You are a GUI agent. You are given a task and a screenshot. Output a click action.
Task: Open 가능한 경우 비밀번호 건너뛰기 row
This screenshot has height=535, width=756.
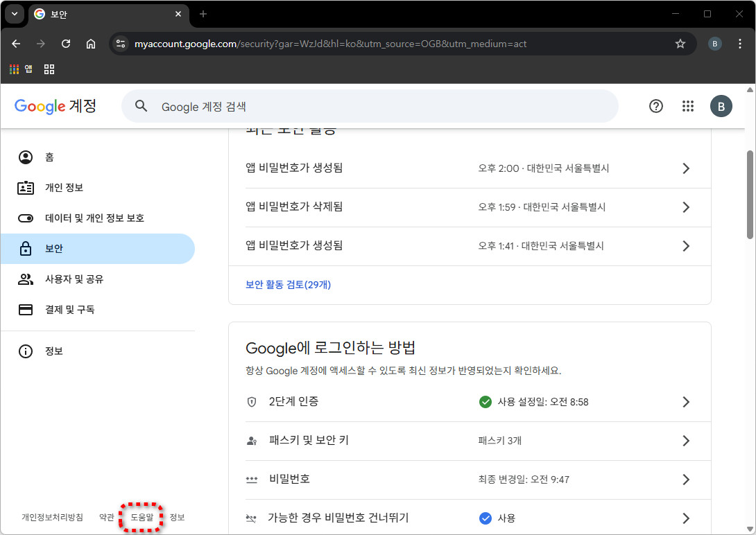[470, 518]
